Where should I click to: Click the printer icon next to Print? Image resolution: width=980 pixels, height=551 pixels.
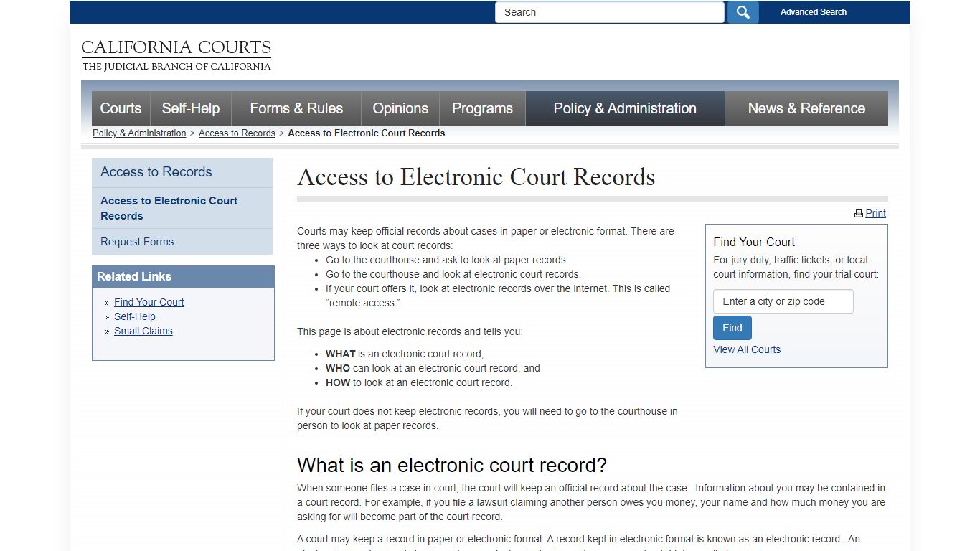pyautogui.click(x=859, y=213)
